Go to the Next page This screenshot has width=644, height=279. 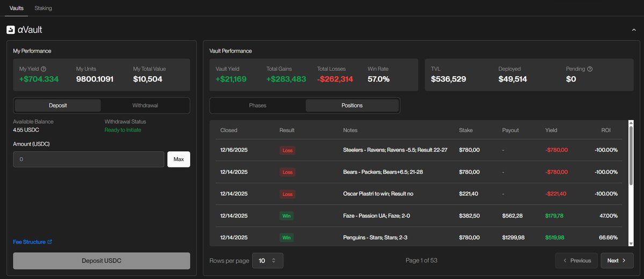(x=617, y=261)
